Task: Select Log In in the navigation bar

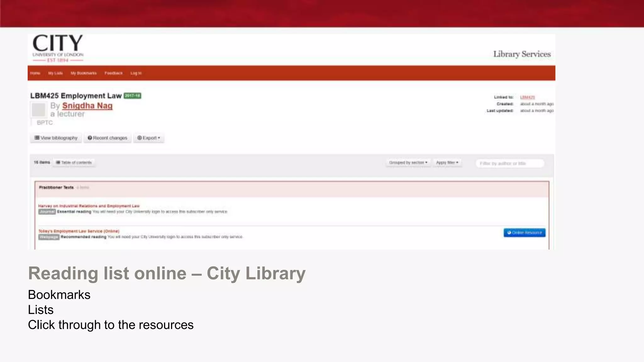Action: (136, 73)
